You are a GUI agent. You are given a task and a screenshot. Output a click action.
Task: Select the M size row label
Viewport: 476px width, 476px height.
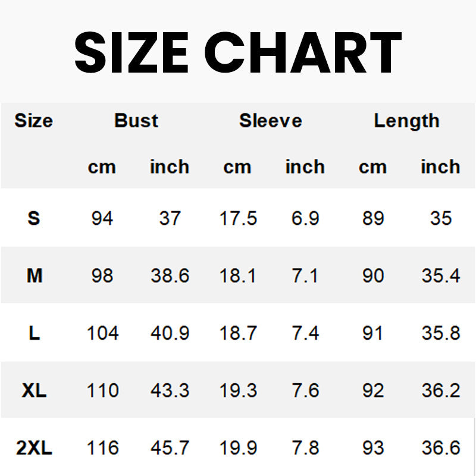[x=35, y=276]
